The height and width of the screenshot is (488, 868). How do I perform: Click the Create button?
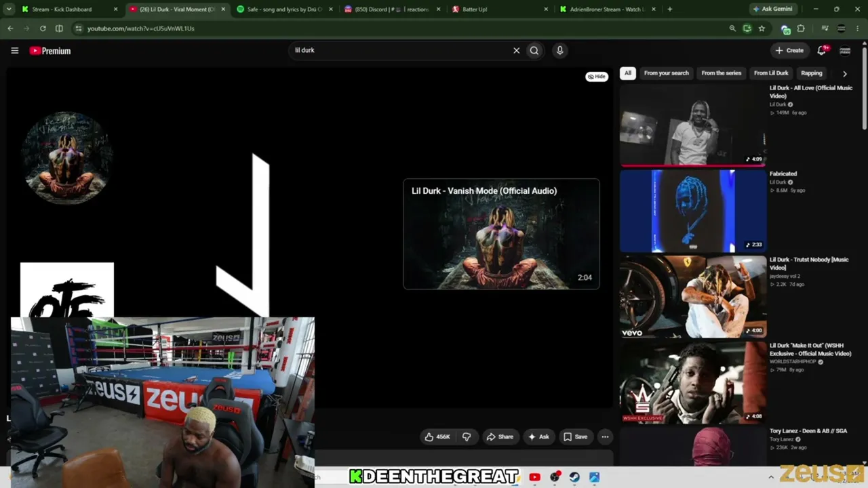click(790, 50)
